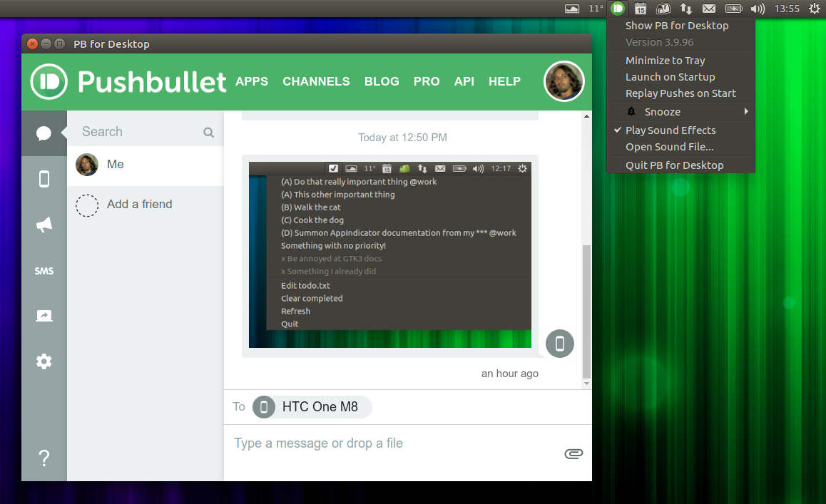The width and height of the screenshot is (826, 504).
Task: Open the HELP header link
Action: [505, 82]
